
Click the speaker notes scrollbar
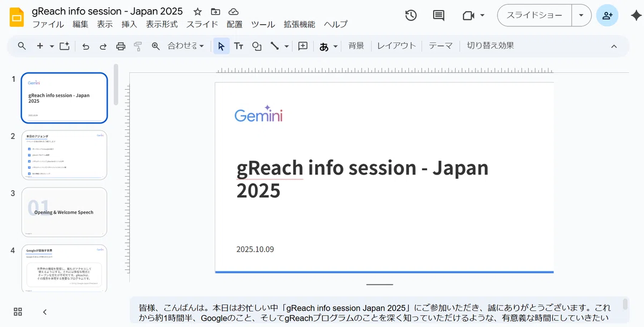pyautogui.click(x=625, y=304)
